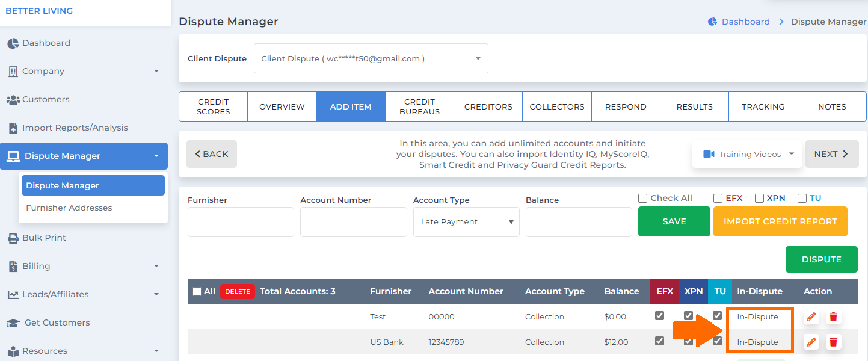Enable the TU checkbox in the form

[802, 199]
